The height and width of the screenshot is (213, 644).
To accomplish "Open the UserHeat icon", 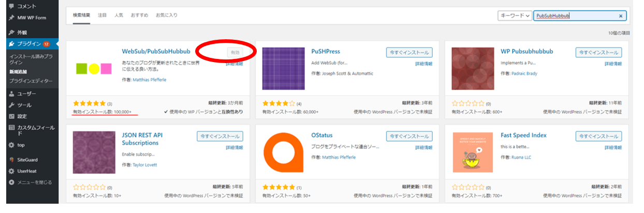I will [x=11, y=171].
